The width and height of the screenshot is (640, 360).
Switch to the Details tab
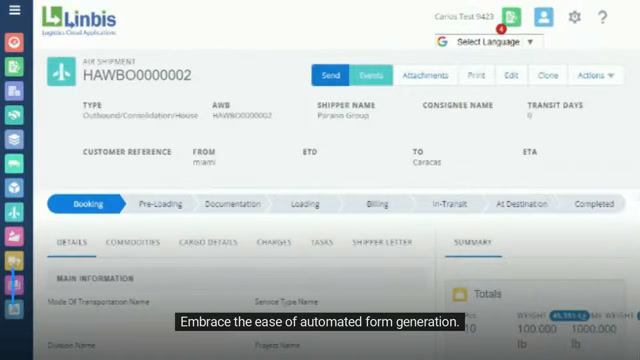pyautogui.click(x=72, y=242)
